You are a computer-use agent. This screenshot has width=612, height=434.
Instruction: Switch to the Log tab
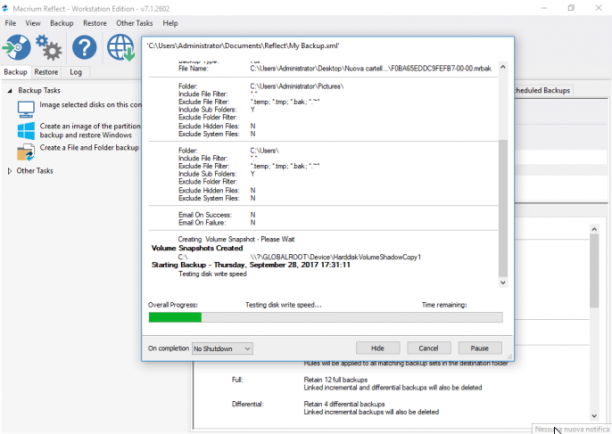[76, 72]
